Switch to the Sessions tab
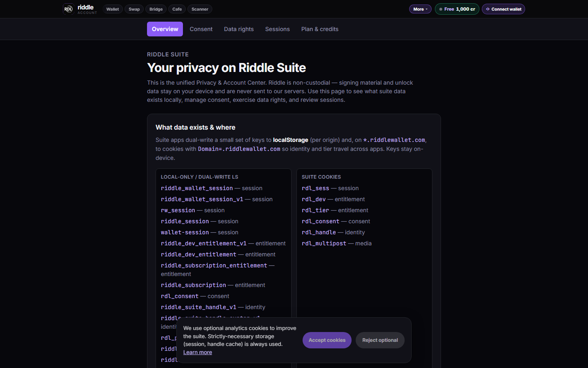This screenshot has height=368, width=588. [277, 29]
